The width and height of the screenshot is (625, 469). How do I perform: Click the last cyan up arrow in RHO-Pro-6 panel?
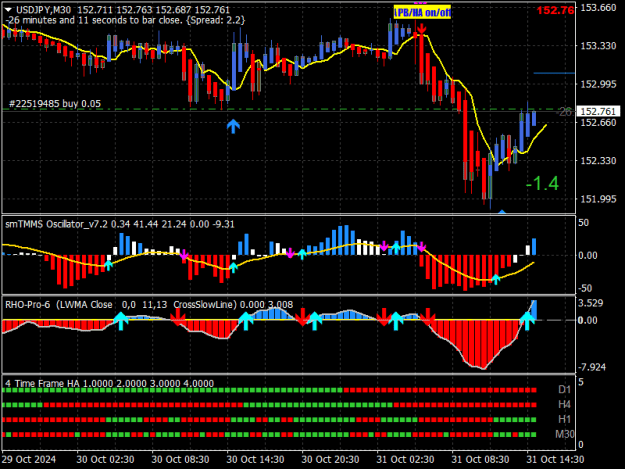(x=527, y=321)
